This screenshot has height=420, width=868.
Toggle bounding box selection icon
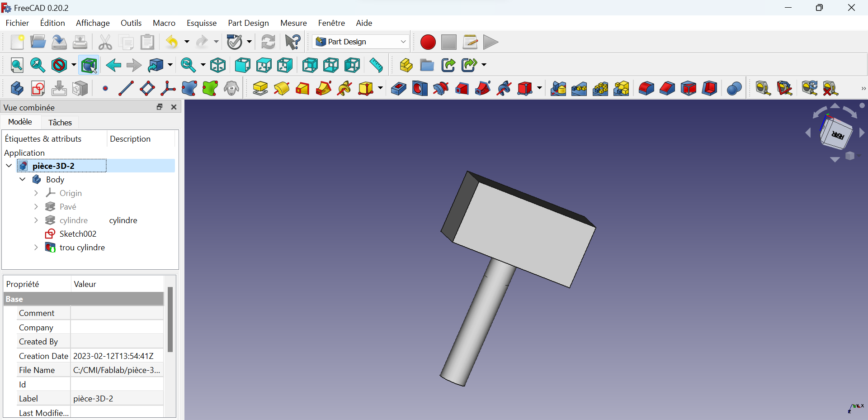pyautogui.click(x=89, y=66)
